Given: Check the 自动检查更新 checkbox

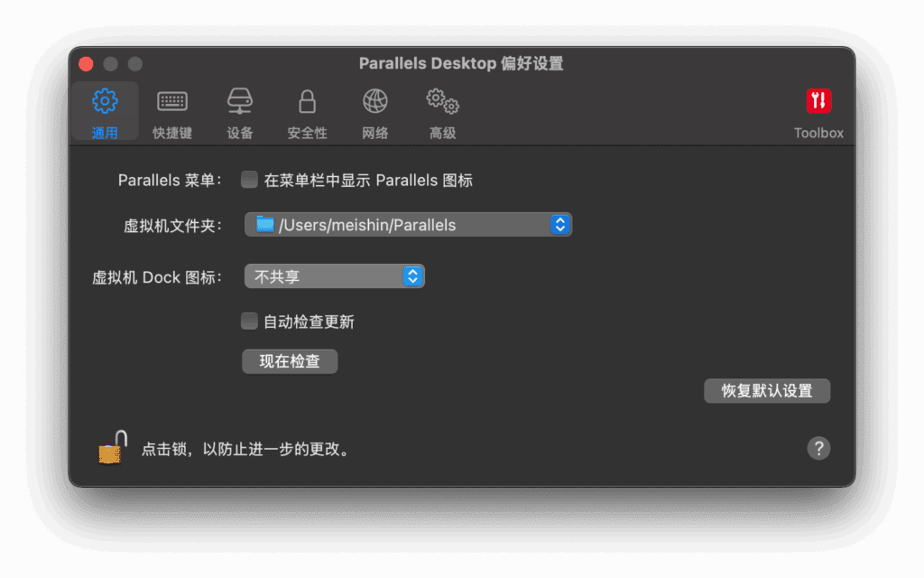Looking at the screenshot, I should (249, 321).
